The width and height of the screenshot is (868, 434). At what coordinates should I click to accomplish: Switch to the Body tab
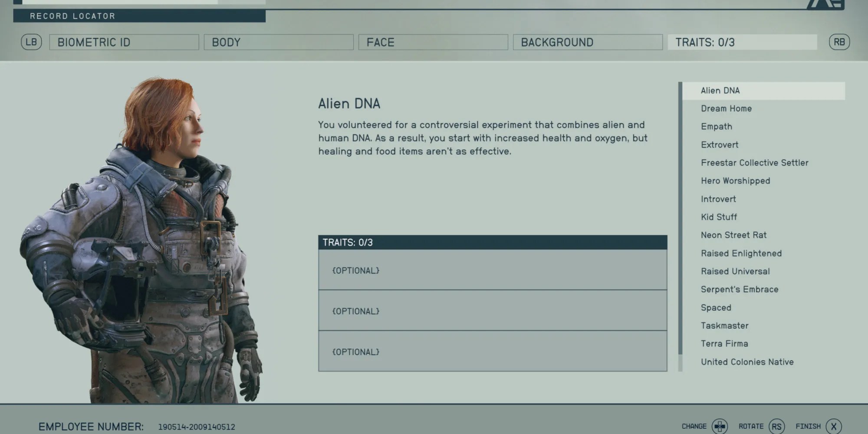pyautogui.click(x=279, y=42)
